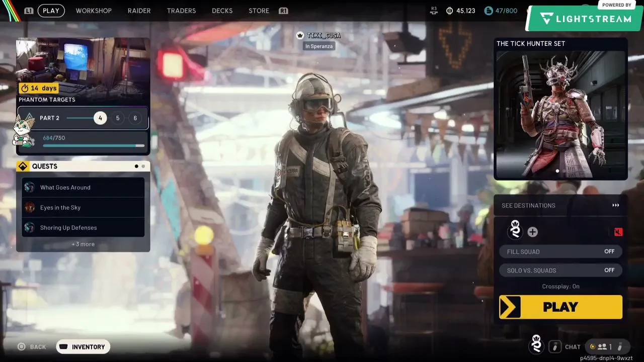Image resolution: width=644 pixels, height=362 pixels.
Task: Click the yellow online status dot
Action: (x=592, y=346)
